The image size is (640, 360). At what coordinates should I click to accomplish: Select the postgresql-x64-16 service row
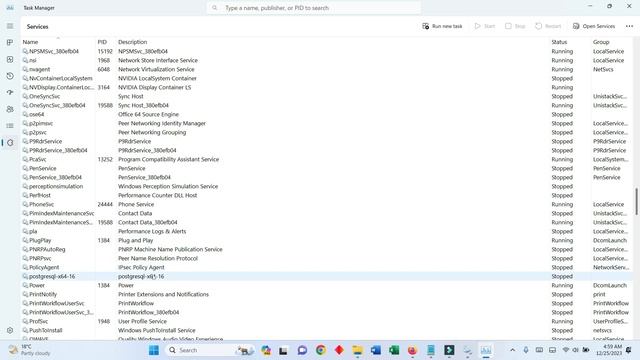(x=327, y=276)
